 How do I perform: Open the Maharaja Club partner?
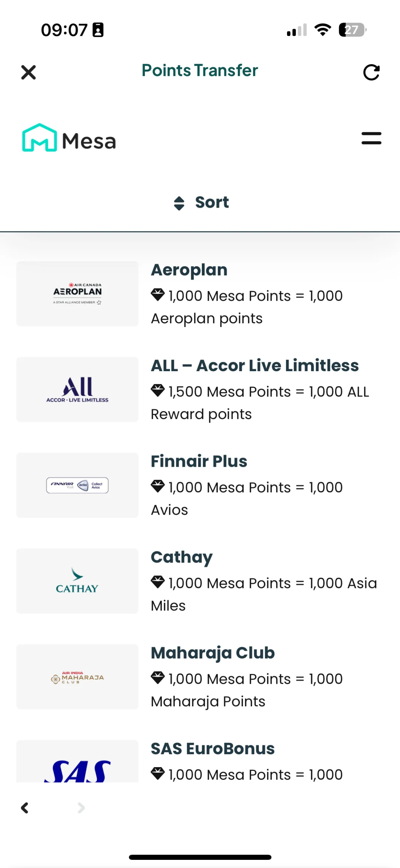213,653
